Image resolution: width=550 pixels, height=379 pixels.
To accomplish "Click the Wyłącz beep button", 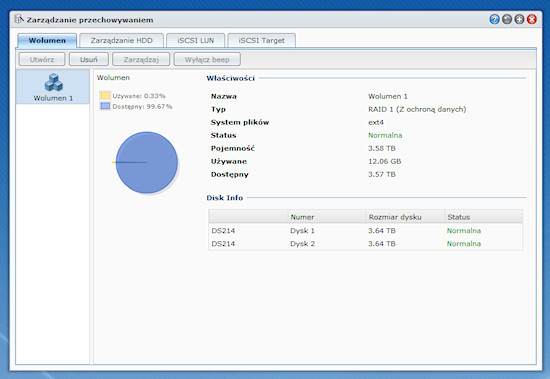I will pyautogui.click(x=207, y=59).
